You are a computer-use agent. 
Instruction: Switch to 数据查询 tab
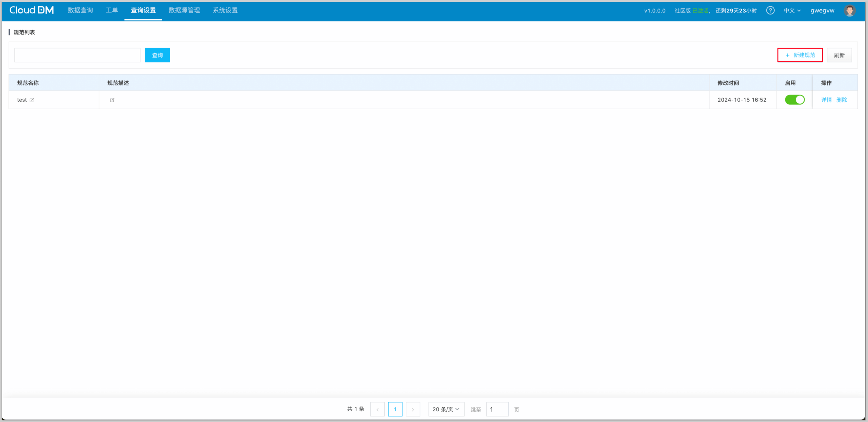(80, 10)
